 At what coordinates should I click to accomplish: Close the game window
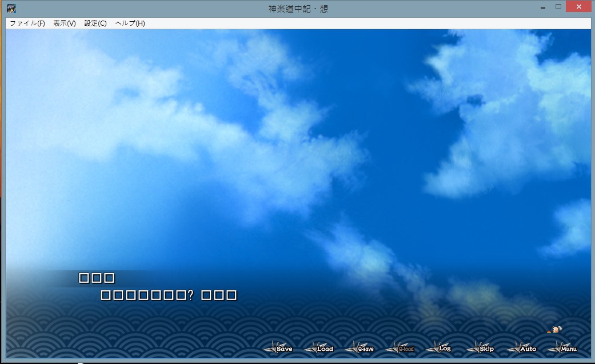click(x=578, y=6)
